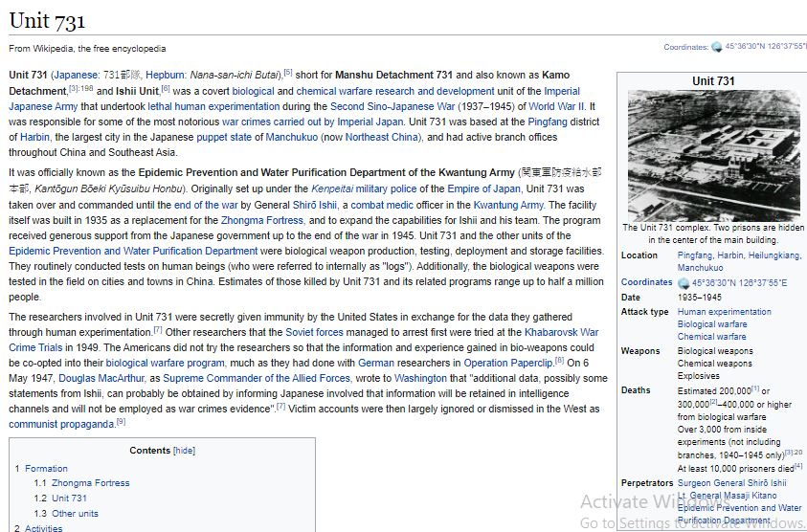The width and height of the screenshot is (807, 532).
Task: Open the Kenpeitai link
Action: point(332,188)
